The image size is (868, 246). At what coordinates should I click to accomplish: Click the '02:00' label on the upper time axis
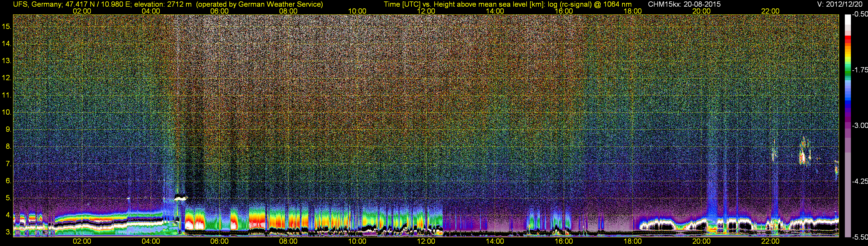coord(82,11)
